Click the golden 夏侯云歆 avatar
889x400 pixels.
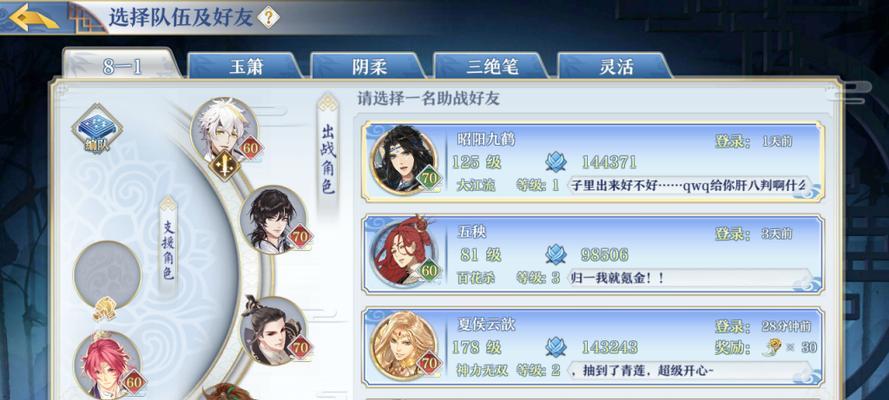coord(404,346)
